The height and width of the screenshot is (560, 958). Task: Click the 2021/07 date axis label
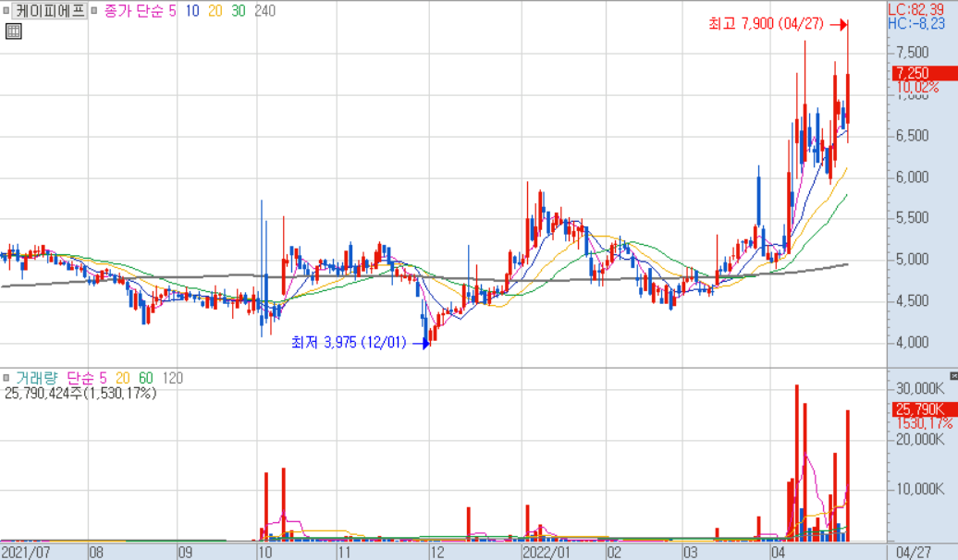tap(26, 553)
